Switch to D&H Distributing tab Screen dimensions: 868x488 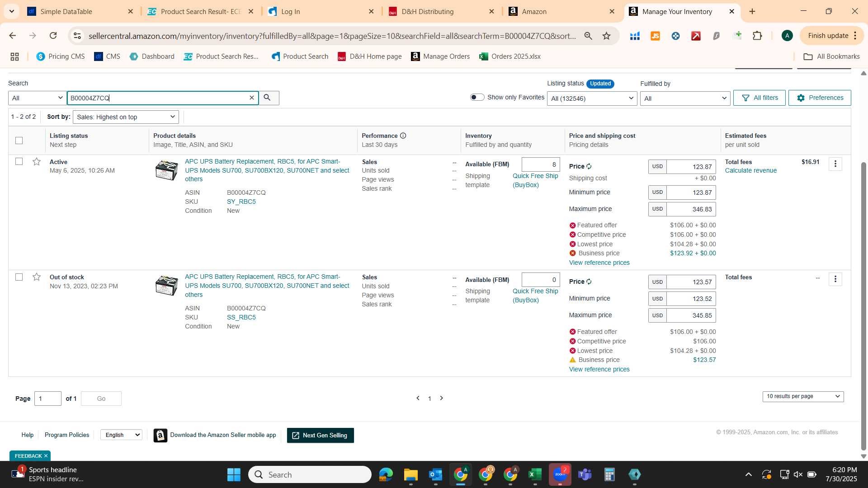click(x=442, y=11)
